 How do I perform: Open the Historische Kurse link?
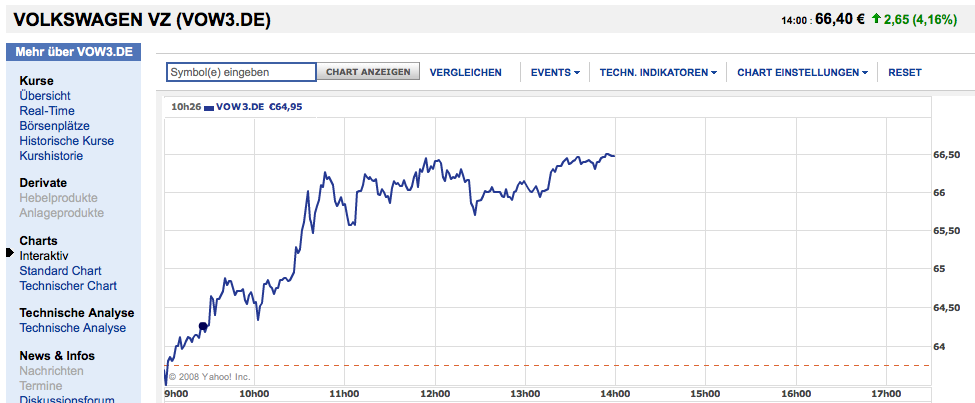pyautogui.click(x=67, y=141)
